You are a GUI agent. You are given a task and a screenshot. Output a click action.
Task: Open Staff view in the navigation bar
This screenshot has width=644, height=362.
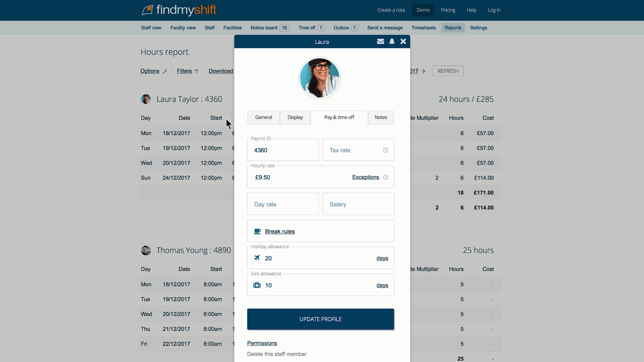coord(151,28)
